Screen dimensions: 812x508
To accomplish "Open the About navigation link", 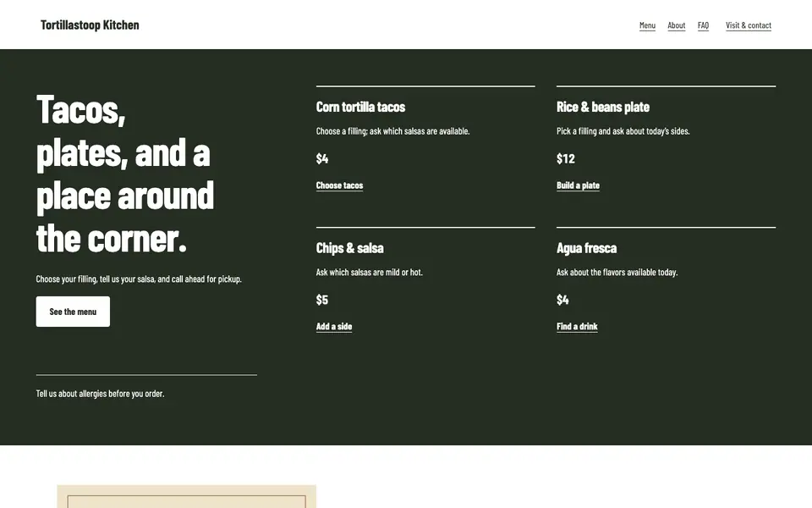I will [677, 25].
